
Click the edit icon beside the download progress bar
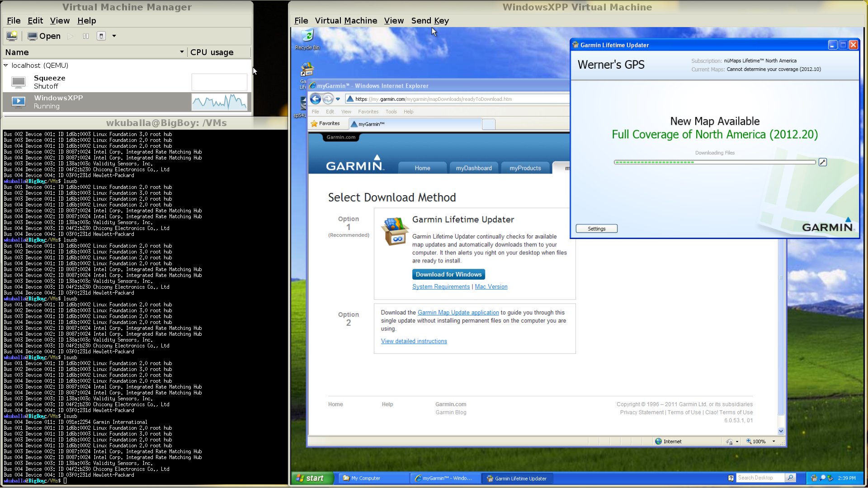click(822, 162)
